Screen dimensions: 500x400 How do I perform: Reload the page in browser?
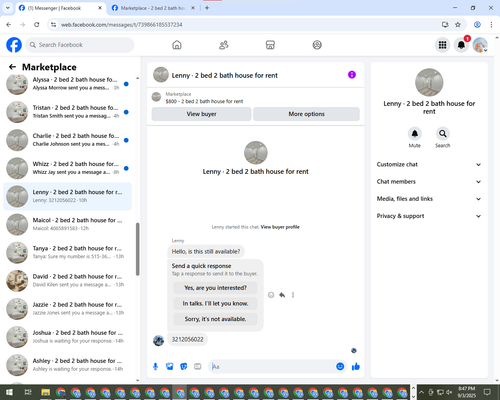pos(37,25)
